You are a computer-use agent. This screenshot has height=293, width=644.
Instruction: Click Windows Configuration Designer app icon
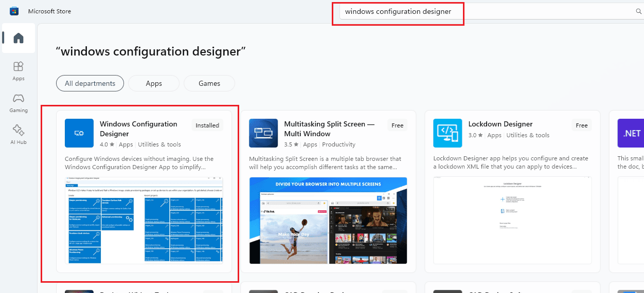(x=79, y=133)
